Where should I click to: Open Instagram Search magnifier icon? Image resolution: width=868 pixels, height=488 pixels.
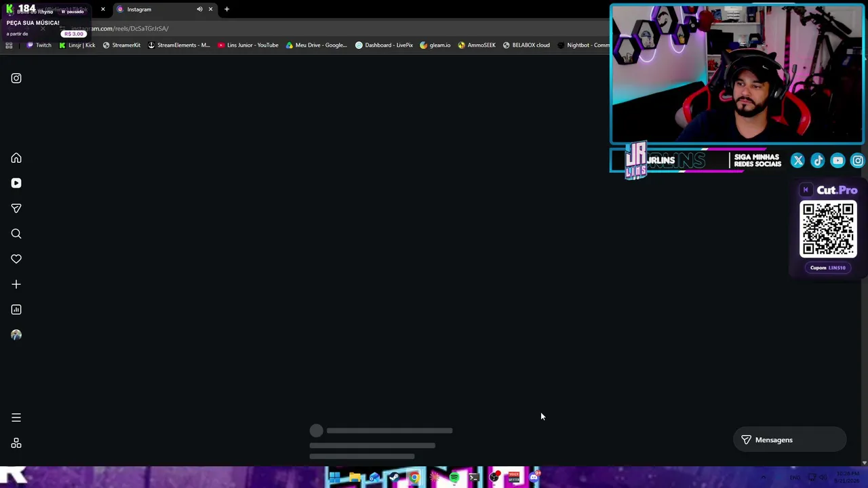coord(16,234)
